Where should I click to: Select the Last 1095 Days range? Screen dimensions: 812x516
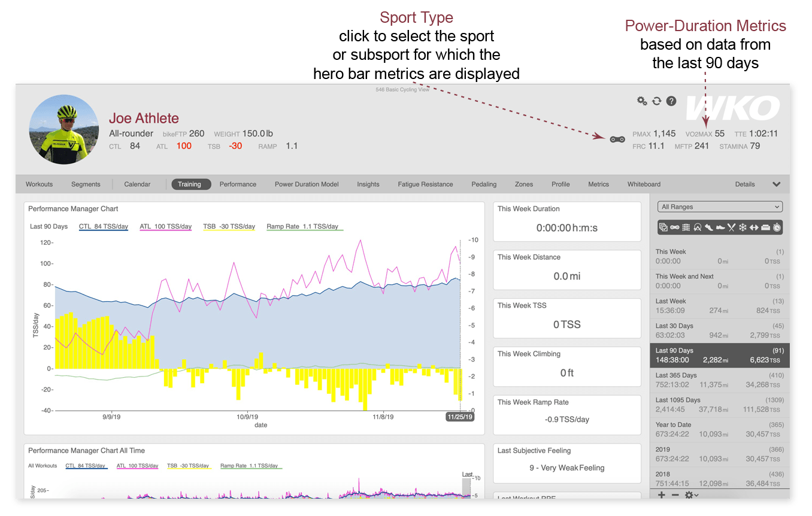click(719, 405)
